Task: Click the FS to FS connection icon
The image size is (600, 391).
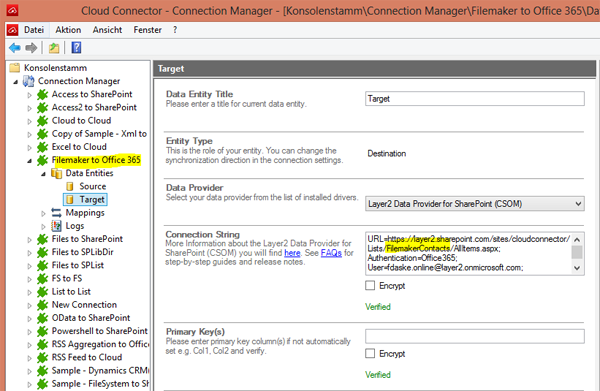Action: [42, 279]
